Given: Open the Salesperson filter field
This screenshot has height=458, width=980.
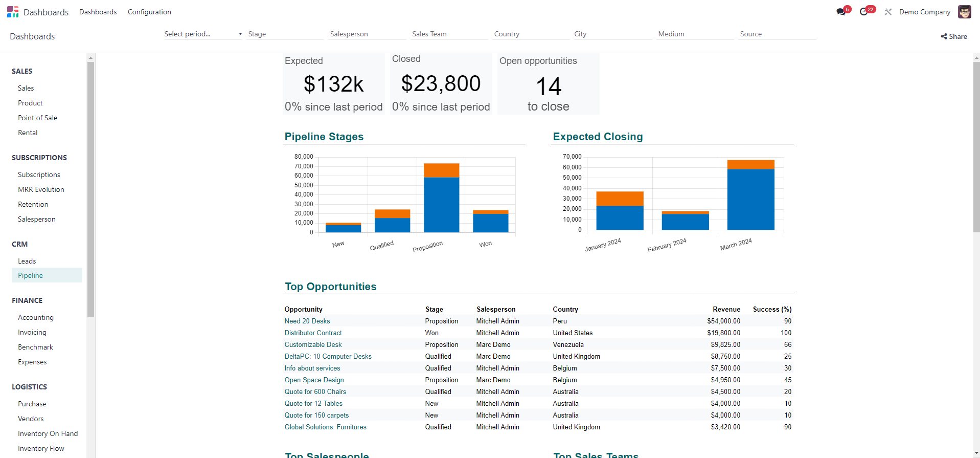Looking at the screenshot, I should (x=367, y=34).
